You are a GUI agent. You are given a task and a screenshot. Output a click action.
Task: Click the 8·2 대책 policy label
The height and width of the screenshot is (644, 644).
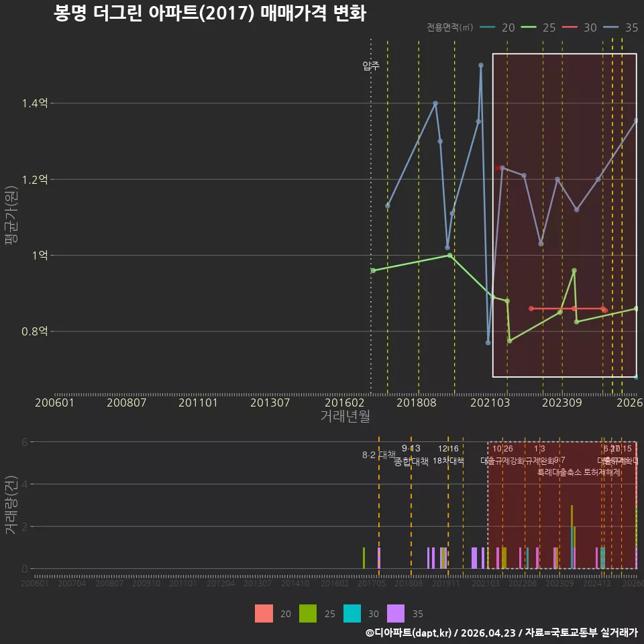378,455
